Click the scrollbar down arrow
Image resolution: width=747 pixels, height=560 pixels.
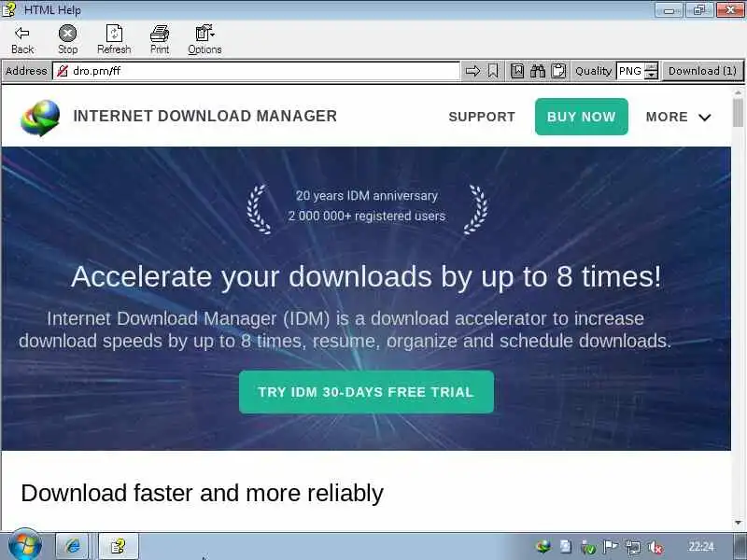[738, 523]
